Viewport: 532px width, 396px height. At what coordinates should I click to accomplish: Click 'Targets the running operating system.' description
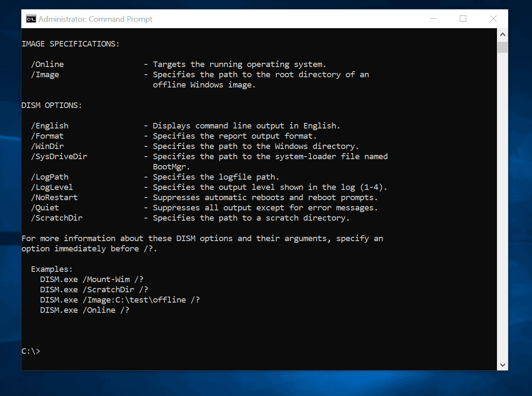[240, 64]
